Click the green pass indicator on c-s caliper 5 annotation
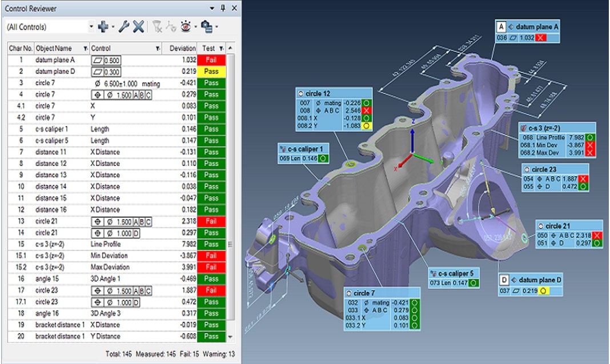The image size is (610, 364). 473,283
